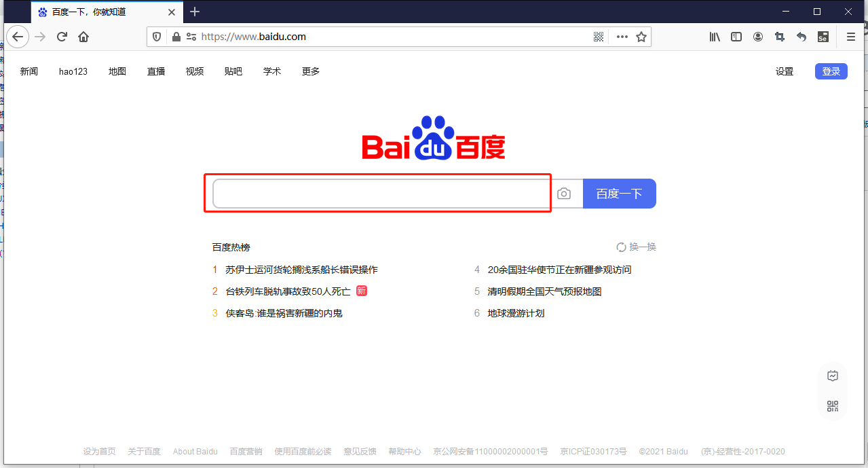Open hot item 20余国驻华使节正在新疆参观访问
Image resolution: width=868 pixels, height=468 pixels.
click(560, 270)
